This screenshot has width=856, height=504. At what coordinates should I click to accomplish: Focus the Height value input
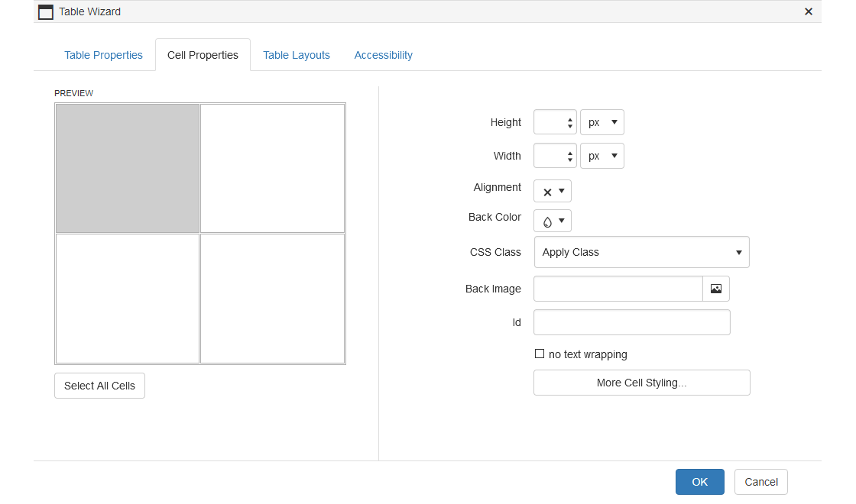coord(550,122)
